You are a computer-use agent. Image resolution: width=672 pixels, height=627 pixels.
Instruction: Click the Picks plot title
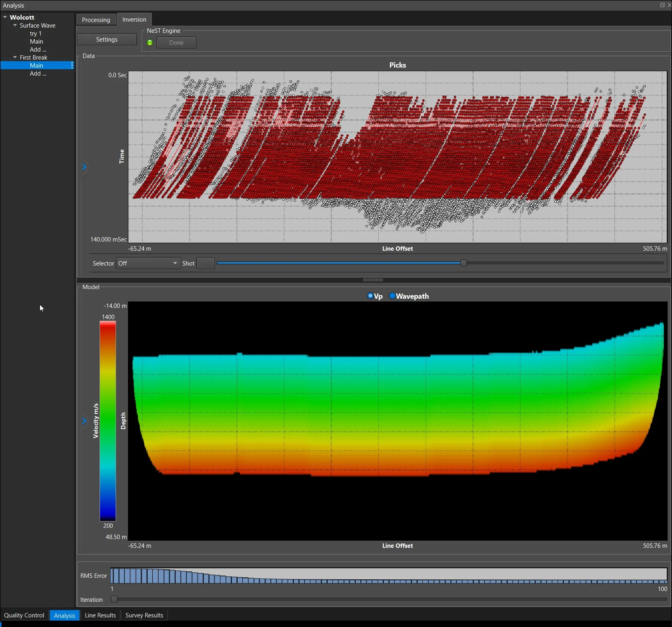point(398,65)
